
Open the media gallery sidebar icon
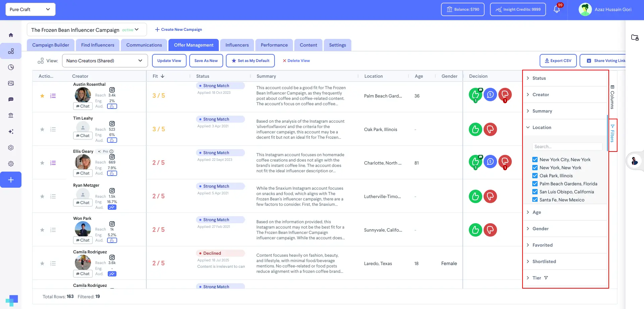coord(11,83)
